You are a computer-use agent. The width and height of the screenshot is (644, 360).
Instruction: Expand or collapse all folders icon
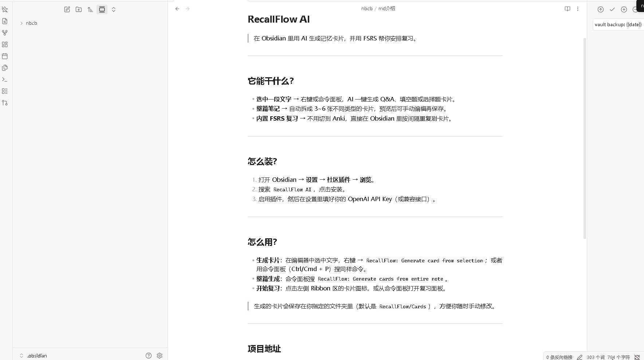click(114, 9)
